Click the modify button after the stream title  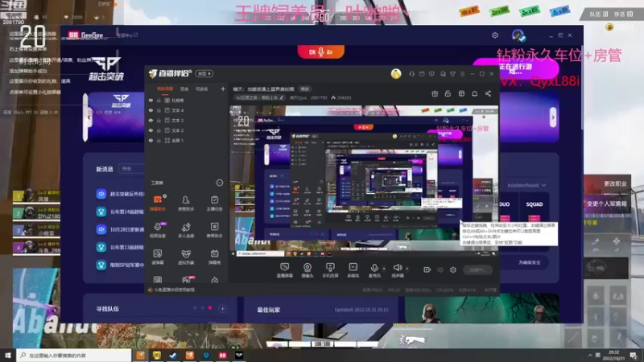coord(304,89)
